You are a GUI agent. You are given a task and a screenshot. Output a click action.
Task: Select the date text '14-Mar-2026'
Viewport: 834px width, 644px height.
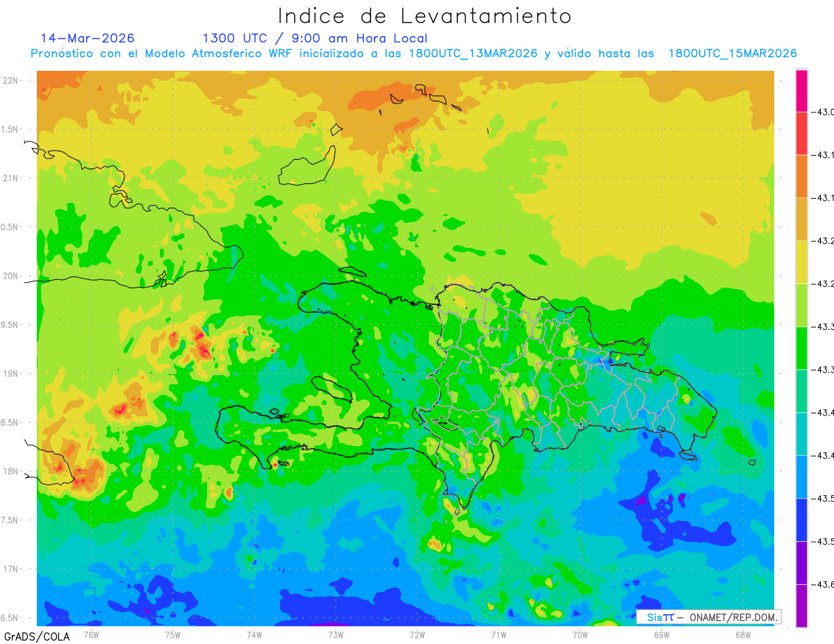click(88, 38)
